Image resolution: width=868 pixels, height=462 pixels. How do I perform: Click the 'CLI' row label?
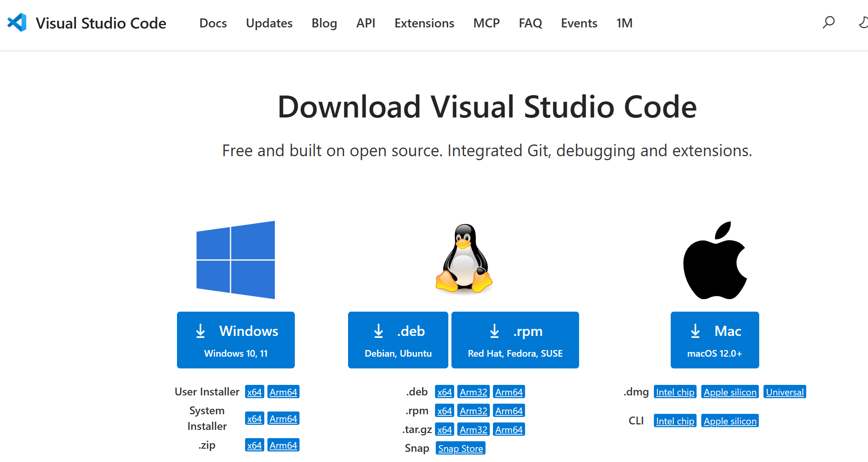(636, 421)
